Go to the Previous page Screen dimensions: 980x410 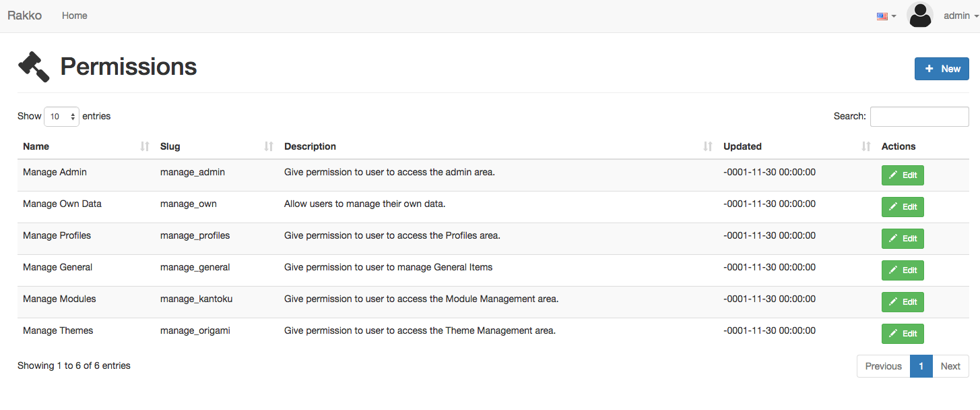(883, 366)
